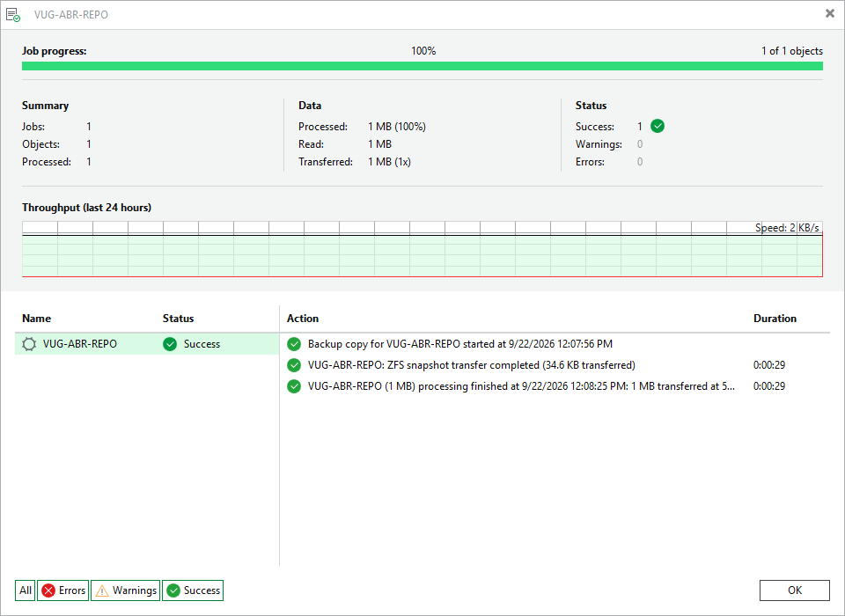The image size is (845, 616).
Task: Click checkmark icon for ZFS snapshot transfer action
Action: [x=294, y=365]
